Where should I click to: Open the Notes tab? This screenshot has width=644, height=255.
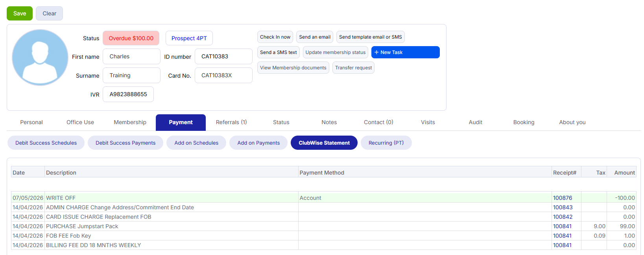click(x=329, y=122)
